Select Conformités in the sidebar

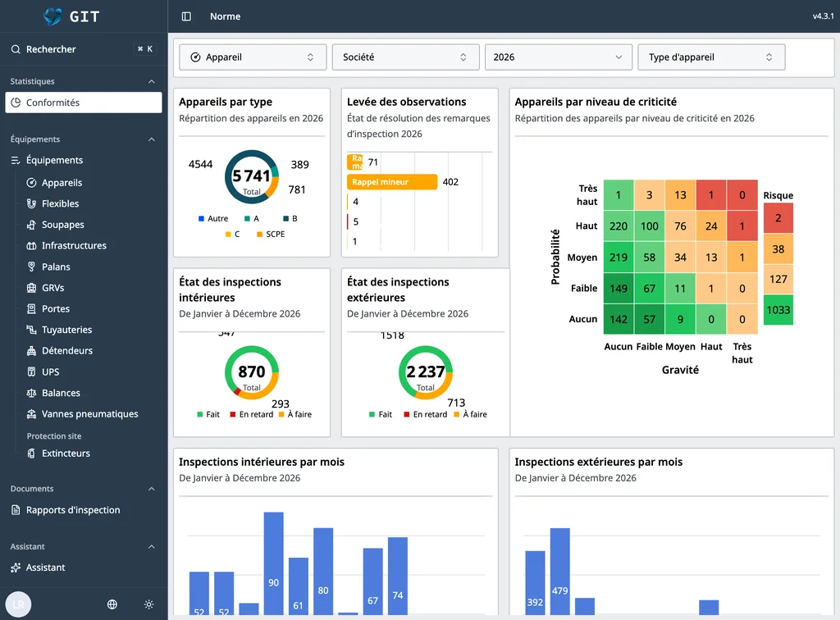pos(84,103)
